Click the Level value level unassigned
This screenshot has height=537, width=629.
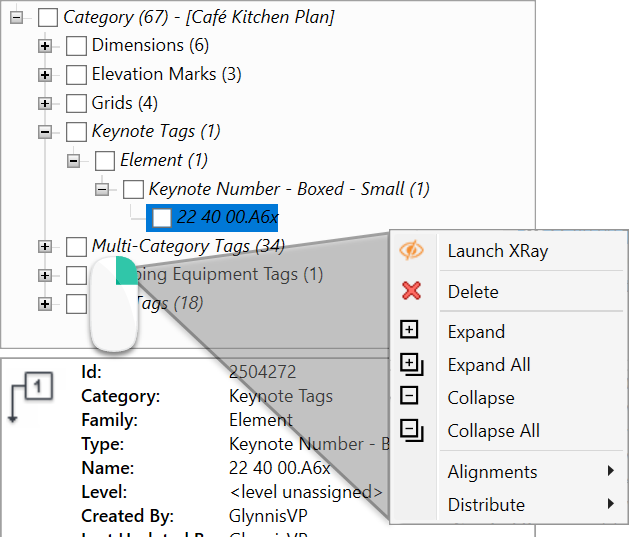click(306, 492)
